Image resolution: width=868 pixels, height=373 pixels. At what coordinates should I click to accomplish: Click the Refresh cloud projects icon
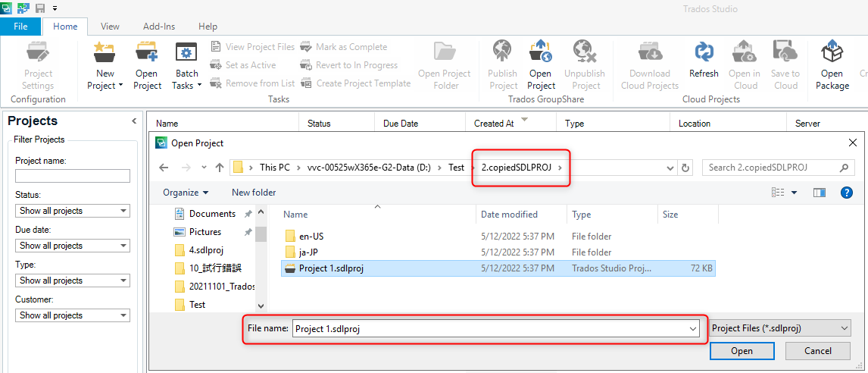[704, 53]
